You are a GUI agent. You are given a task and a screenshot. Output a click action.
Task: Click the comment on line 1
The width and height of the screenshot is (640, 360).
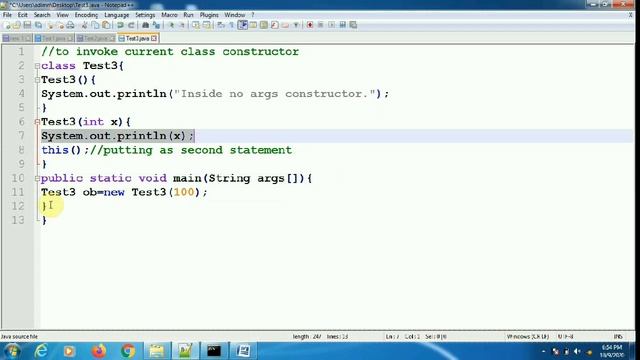170,52
